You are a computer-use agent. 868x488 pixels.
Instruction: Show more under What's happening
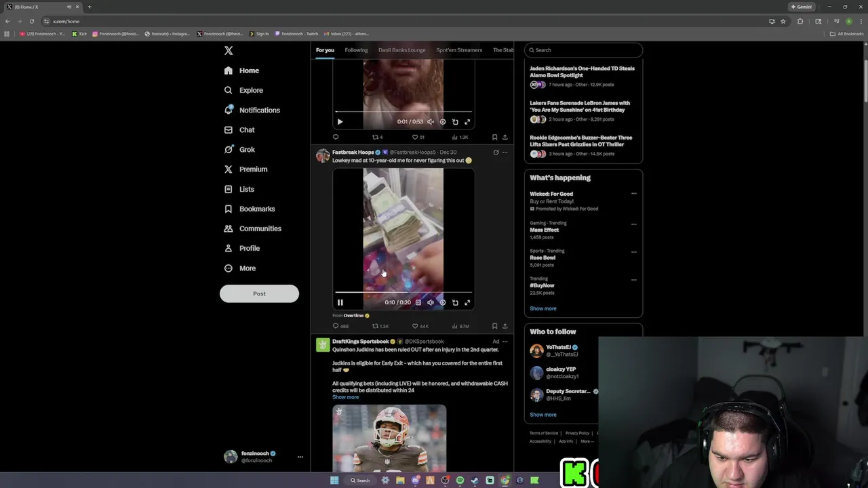pos(542,308)
